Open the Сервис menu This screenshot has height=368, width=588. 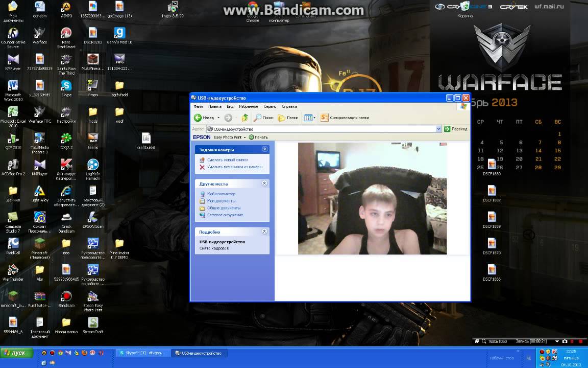(269, 107)
